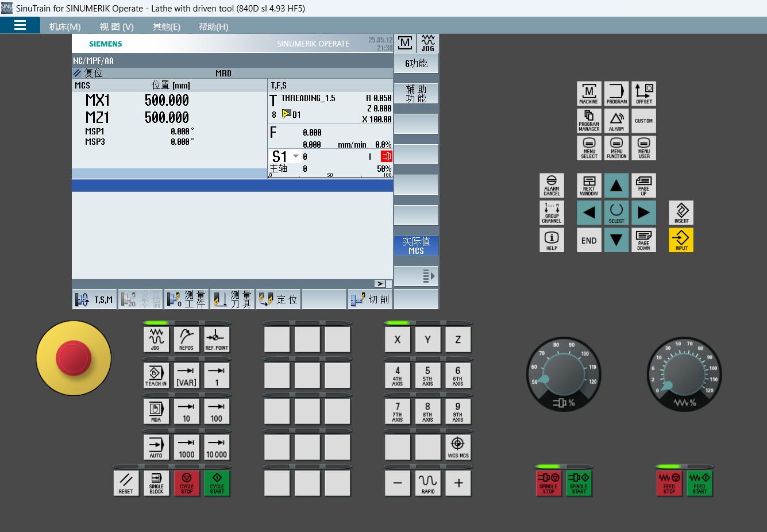
Task: Select JOG mode key
Action: click(156, 340)
